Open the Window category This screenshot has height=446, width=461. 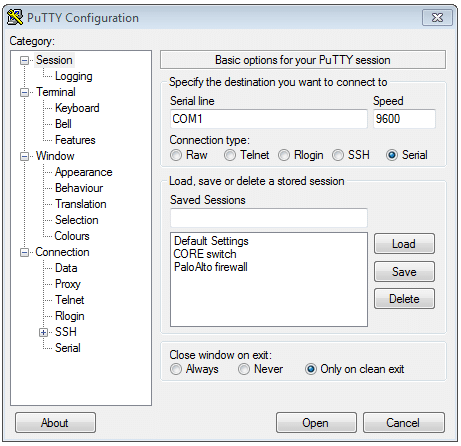coord(55,156)
